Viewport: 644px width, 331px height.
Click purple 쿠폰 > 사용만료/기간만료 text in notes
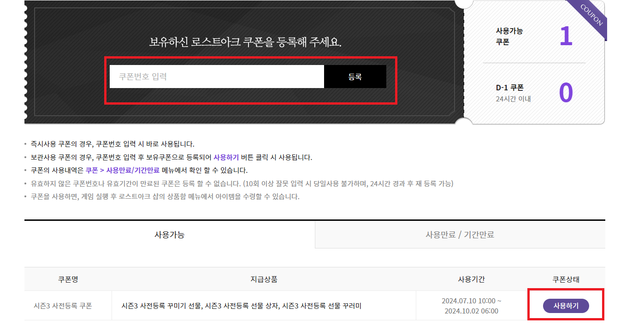pos(122,170)
